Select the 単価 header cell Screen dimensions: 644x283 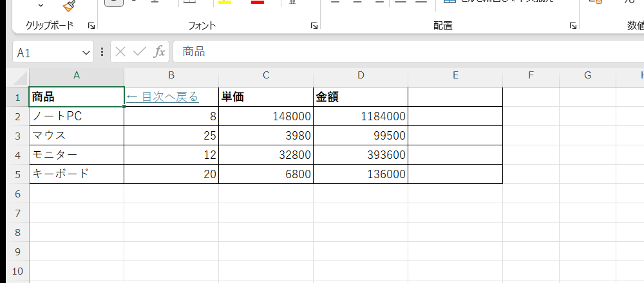pos(266,97)
